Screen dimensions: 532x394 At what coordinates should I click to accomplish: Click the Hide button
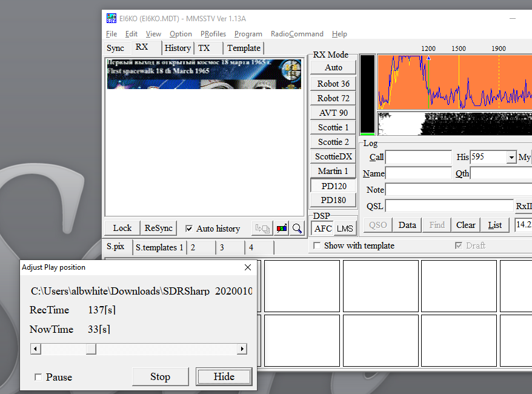point(224,376)
